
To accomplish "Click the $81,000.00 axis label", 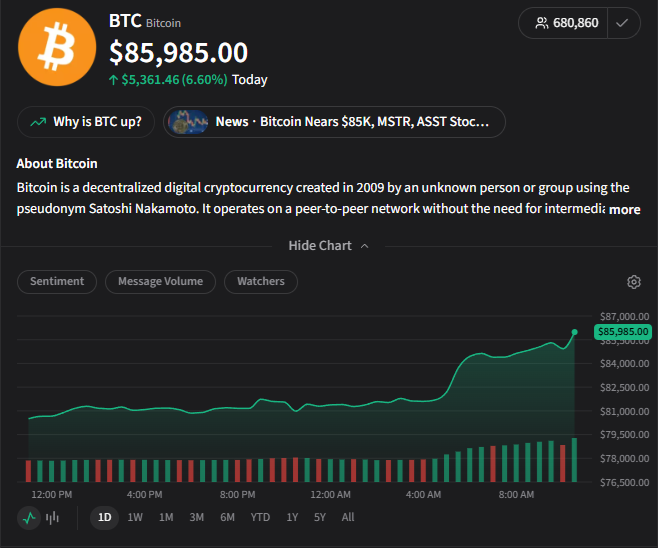I will (x=624, y=412).
